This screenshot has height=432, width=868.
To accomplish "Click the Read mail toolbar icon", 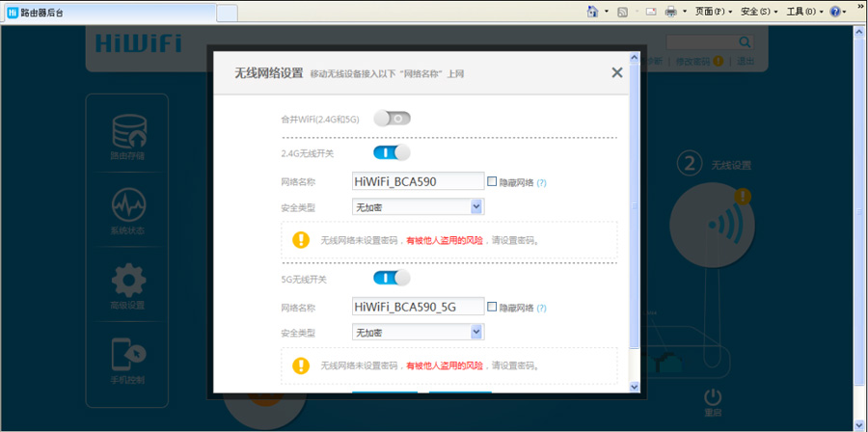I will (x=651, y=12).
